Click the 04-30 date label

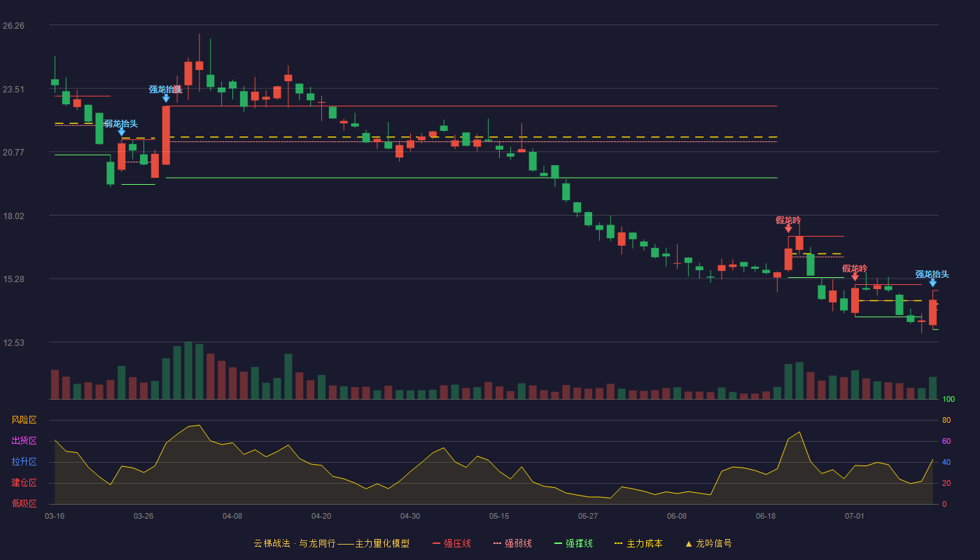pyautogui.click(x=410, y=516)
